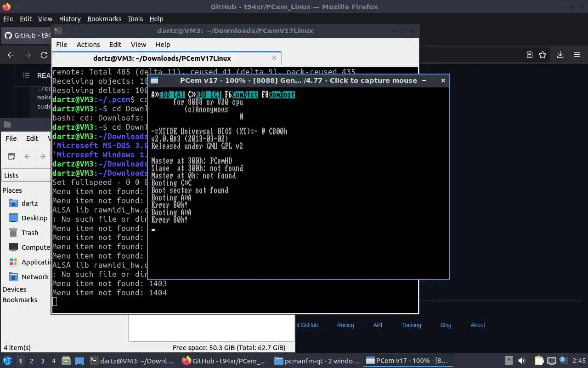Open the terminal Help menu

[163, 45]
